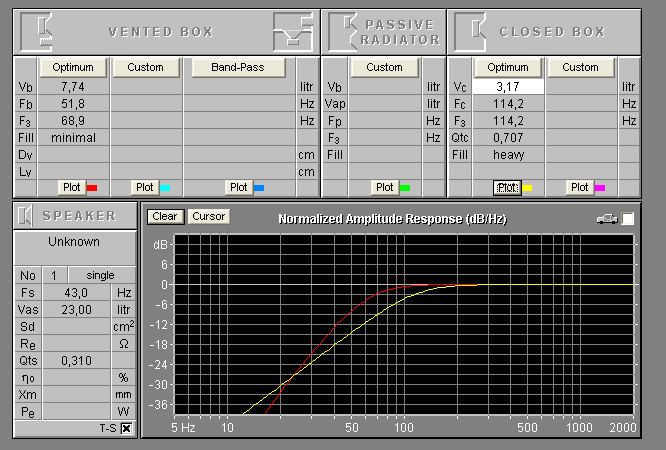This screenshot has height=450, width=666.
Task: Click the driver count No field
Action: [x=54, y=276]
